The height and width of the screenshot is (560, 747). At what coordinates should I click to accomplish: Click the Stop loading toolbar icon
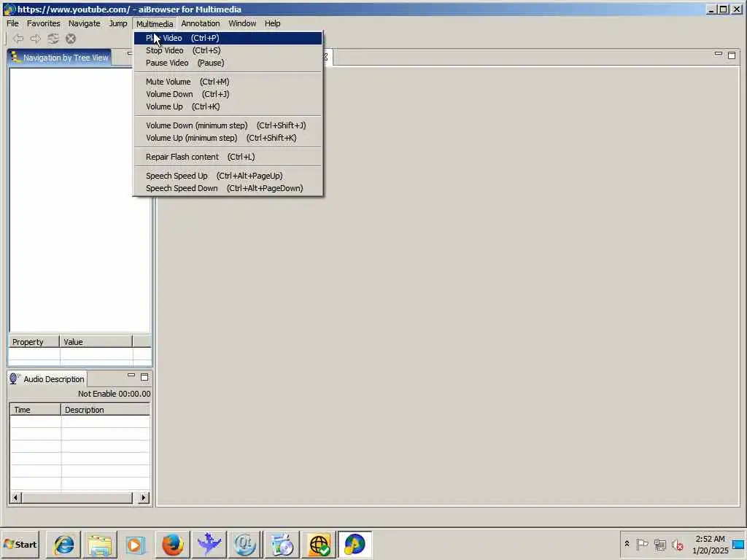[x=71, y=39]
